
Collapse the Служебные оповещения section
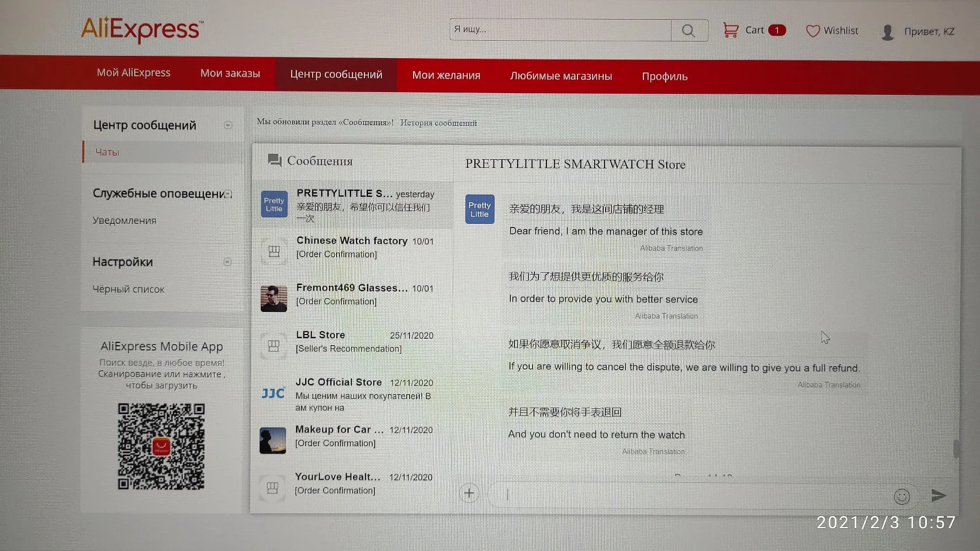click(228, 194)
